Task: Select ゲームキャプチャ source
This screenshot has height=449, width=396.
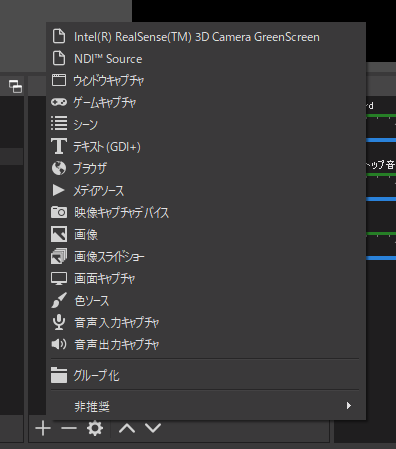Action: pos(206,102)
